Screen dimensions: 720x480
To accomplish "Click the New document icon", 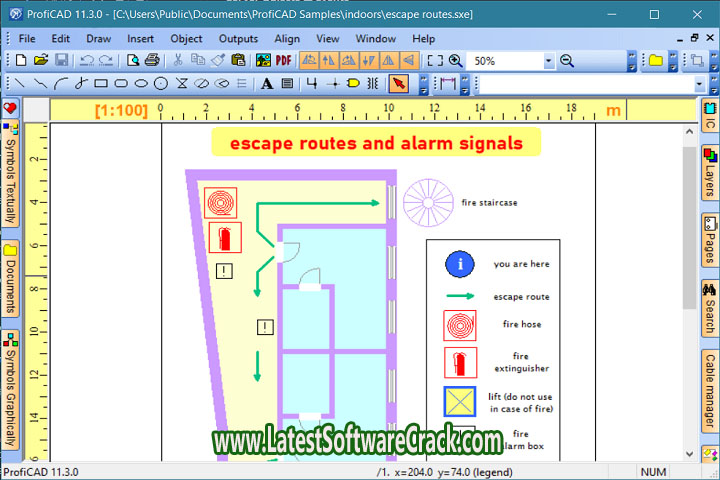I will tap(22, 61).
